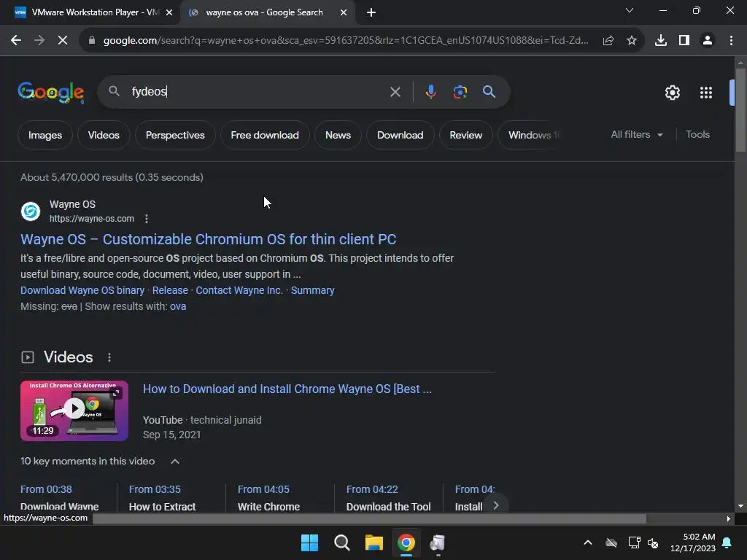
Task: Select the News filter chip
Action: click(338, 135)
